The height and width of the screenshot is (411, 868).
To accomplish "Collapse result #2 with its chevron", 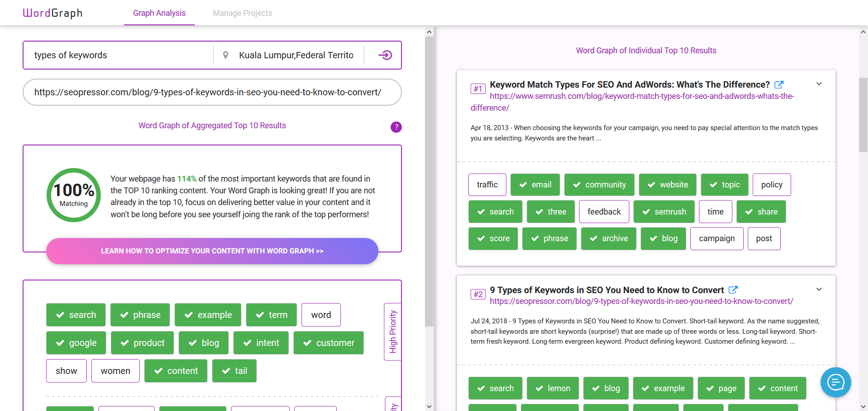I will (819, 290).
